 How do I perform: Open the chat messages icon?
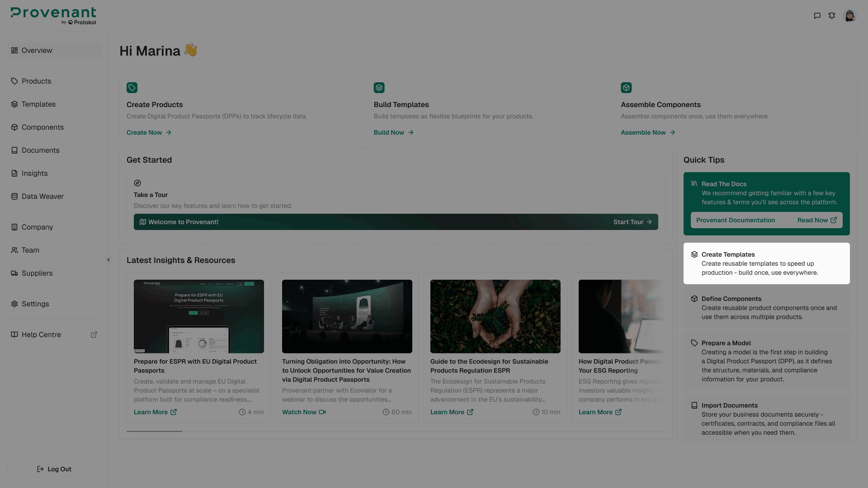(817, 16)
